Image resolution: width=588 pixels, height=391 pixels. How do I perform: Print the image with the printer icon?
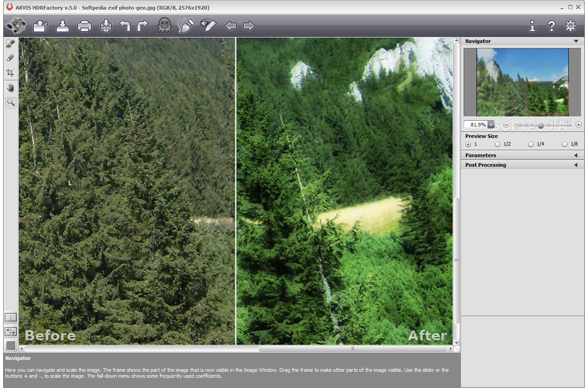pyautogui.click(x=85, y=26)
